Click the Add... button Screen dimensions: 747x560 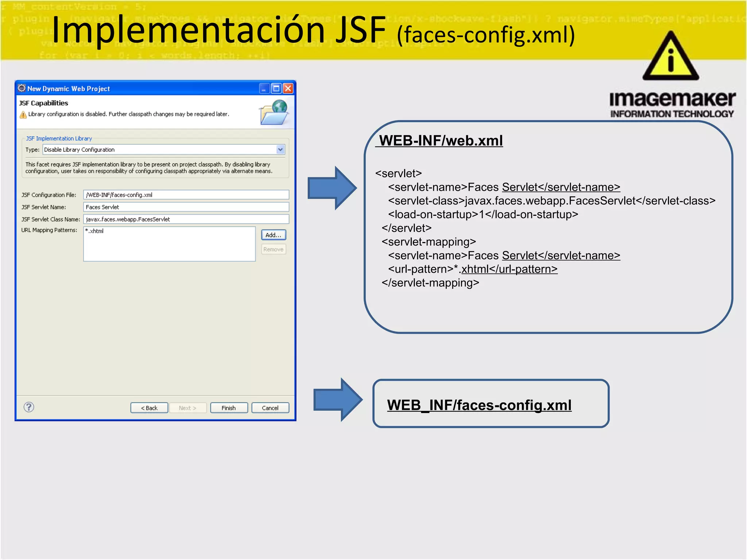tap(274, 235)
